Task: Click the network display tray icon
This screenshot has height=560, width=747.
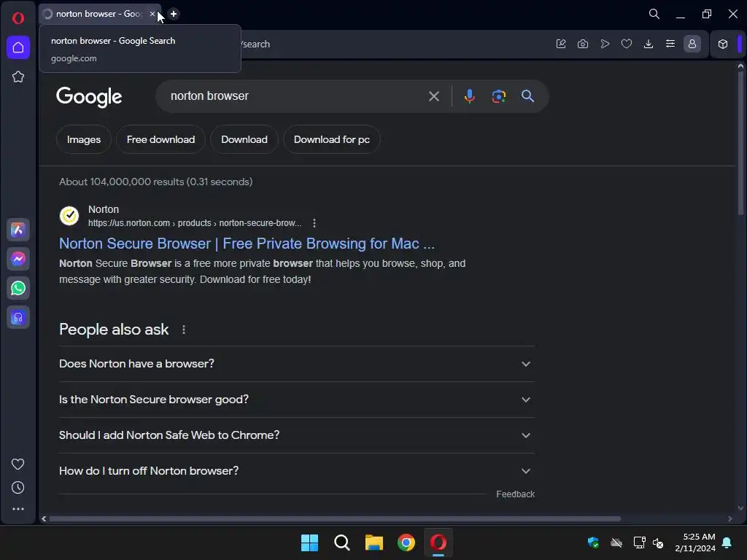Action: [639, 542]
